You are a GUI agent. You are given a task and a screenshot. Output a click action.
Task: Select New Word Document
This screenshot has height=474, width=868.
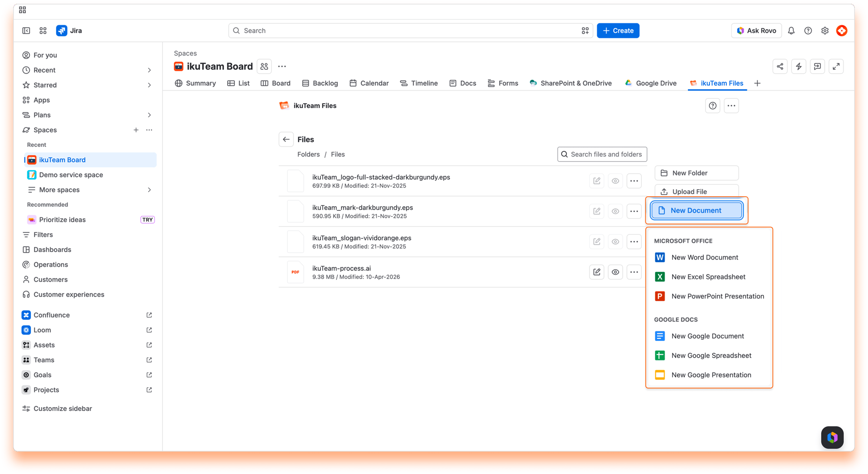(709, 258)
